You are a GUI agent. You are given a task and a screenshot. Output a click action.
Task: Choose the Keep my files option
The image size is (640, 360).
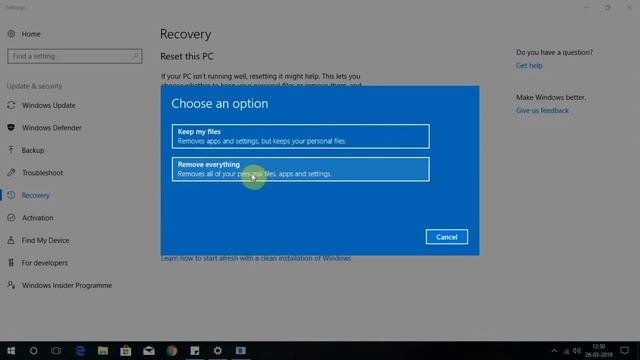point(301,136)
